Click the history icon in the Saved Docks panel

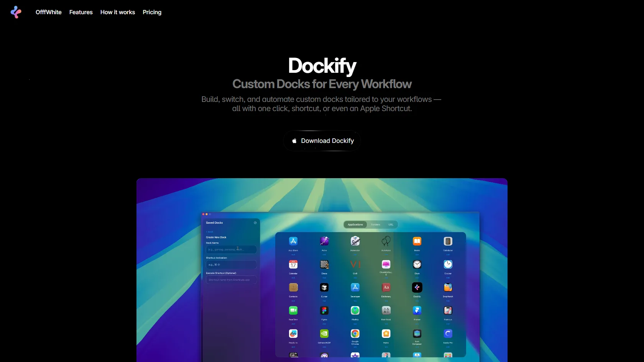point(255,223)
